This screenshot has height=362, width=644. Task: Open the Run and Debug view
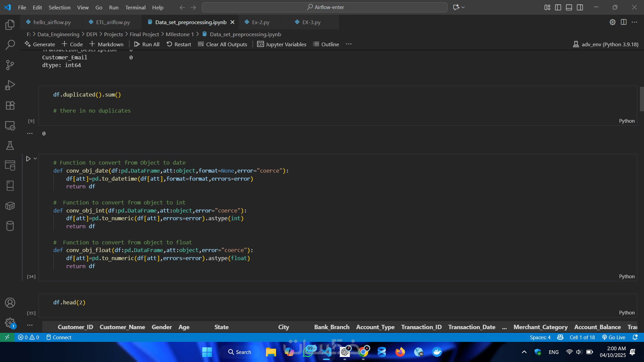(x=10, y=85)
